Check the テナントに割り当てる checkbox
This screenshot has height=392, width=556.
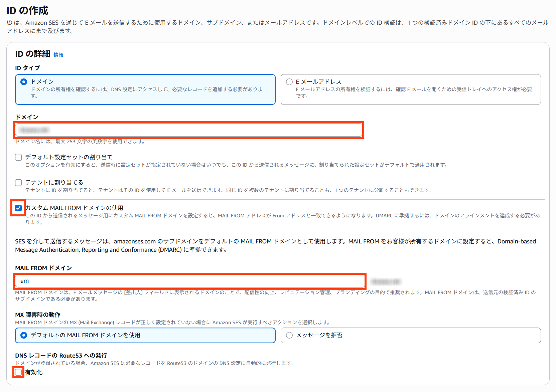pyautogui.click(x=18, y=183)
